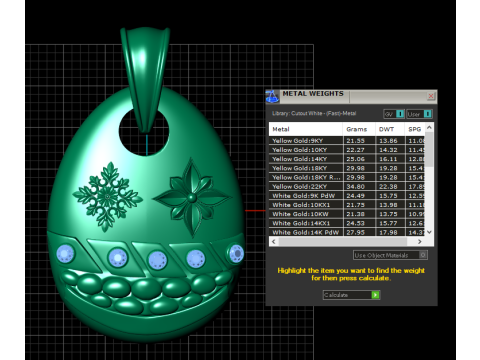Select the White Gold:14K PdW row
Image resolution: width=480 pixels, height=360 pixels.
coord(347,232)
